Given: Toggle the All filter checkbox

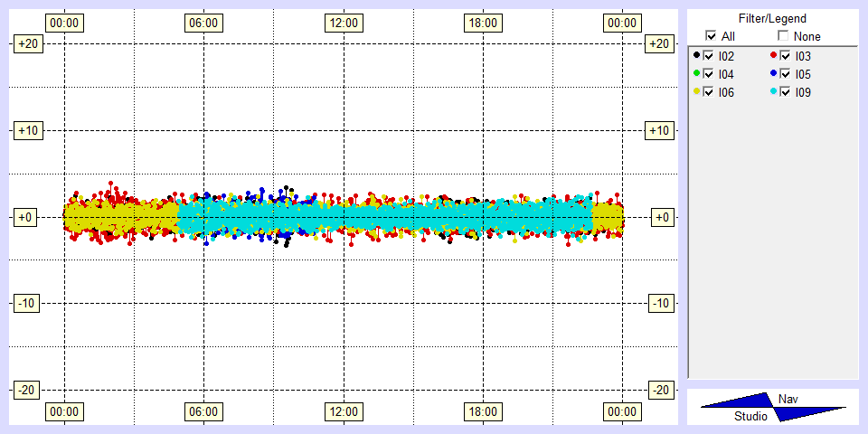Looking at the screenshot, I should pos(712,36).
